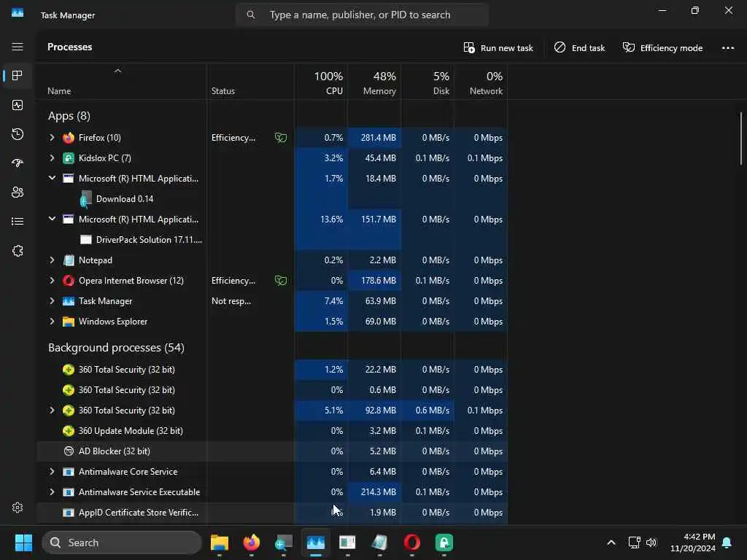This screenshot has height=560, width=747.
Task: Click the Firefox process icon
Action: point(69,138)
